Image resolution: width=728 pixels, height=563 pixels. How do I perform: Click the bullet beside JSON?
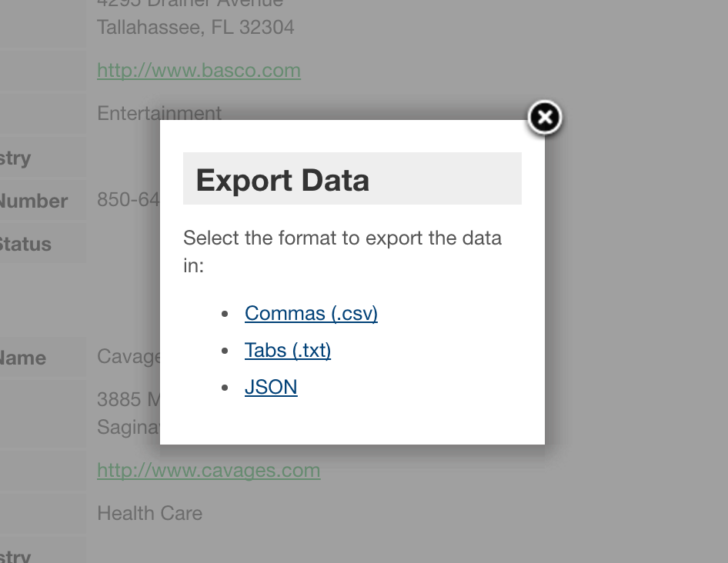click(225, 387)
